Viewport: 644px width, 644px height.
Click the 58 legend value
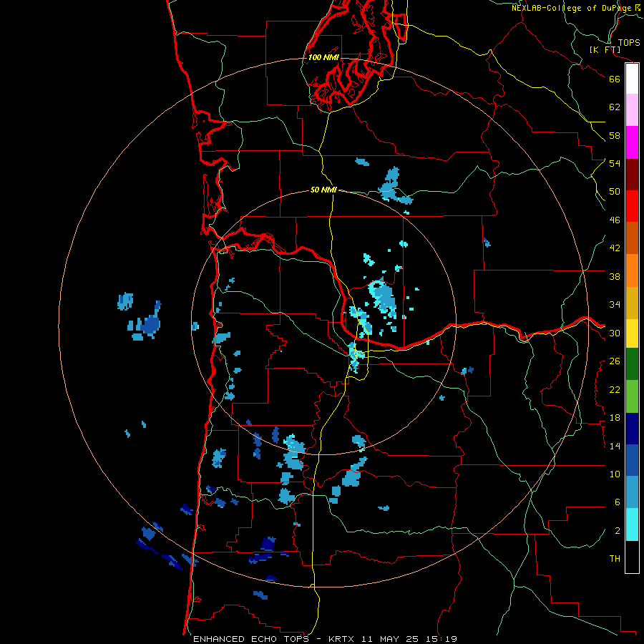[615, 135]
